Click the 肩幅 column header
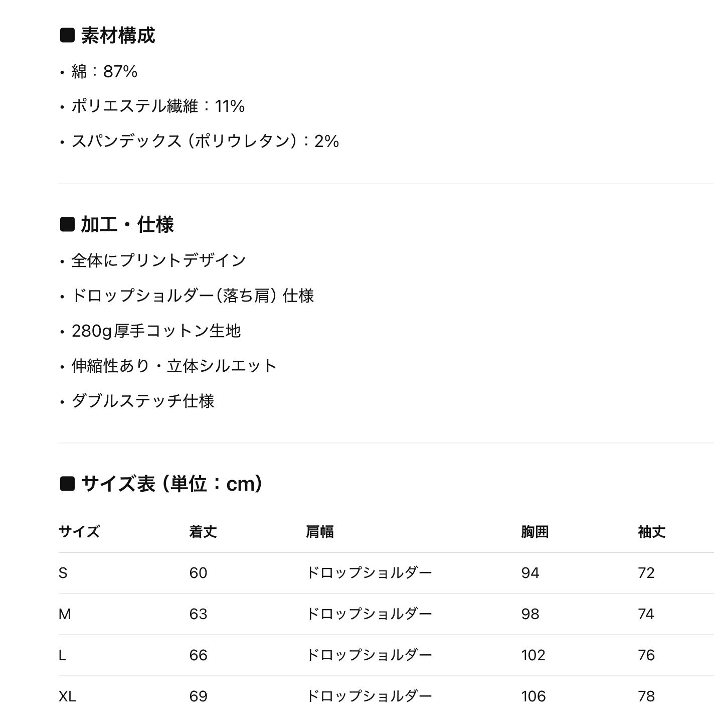 pos(319,531)
